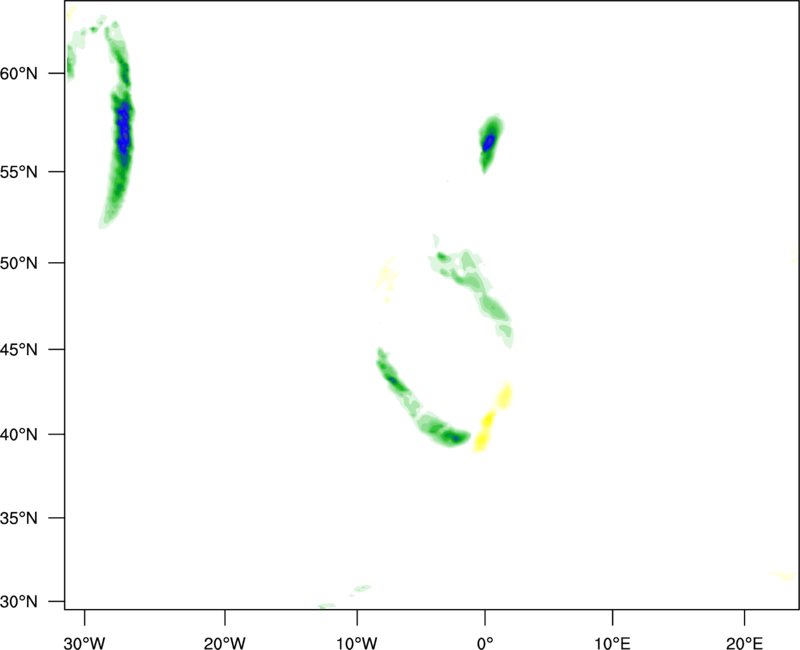Click the 20°W longitude label

coord(224,643)
